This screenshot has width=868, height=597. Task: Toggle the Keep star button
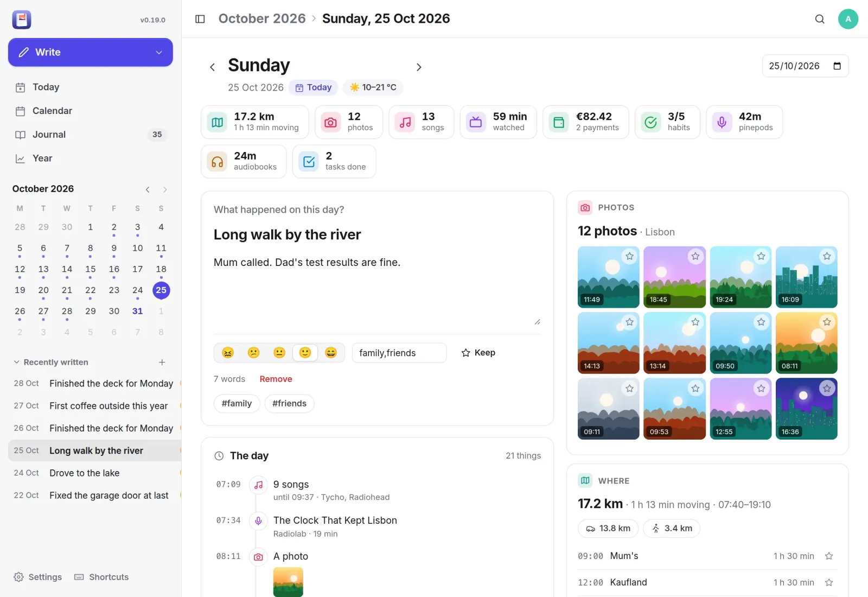pos(478,353)
